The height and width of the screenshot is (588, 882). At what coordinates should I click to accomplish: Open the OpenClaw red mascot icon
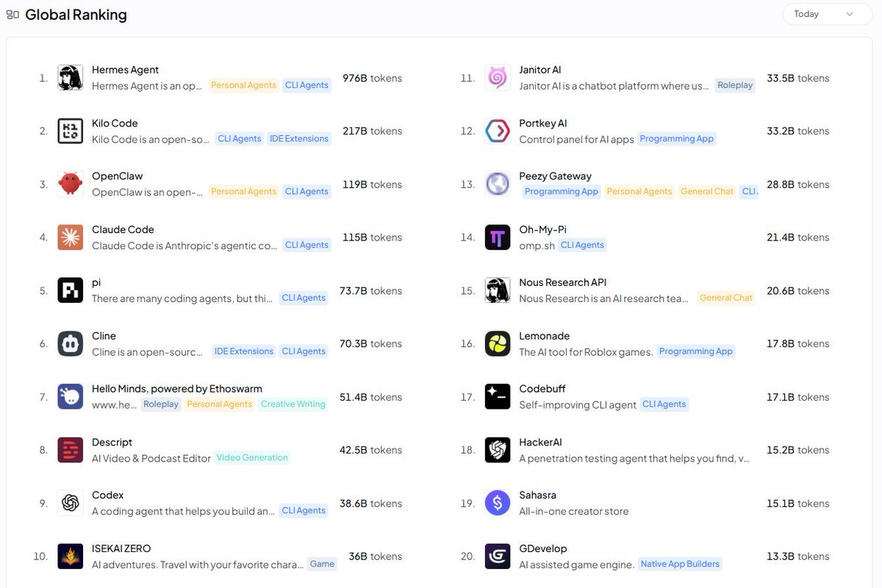71,184
